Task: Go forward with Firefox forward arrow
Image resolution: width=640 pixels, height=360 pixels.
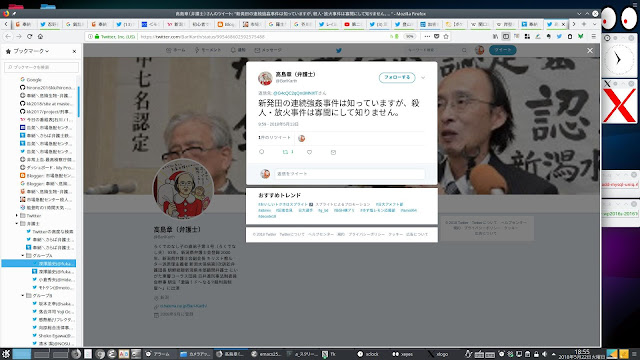Action: (x=19, y=36)
